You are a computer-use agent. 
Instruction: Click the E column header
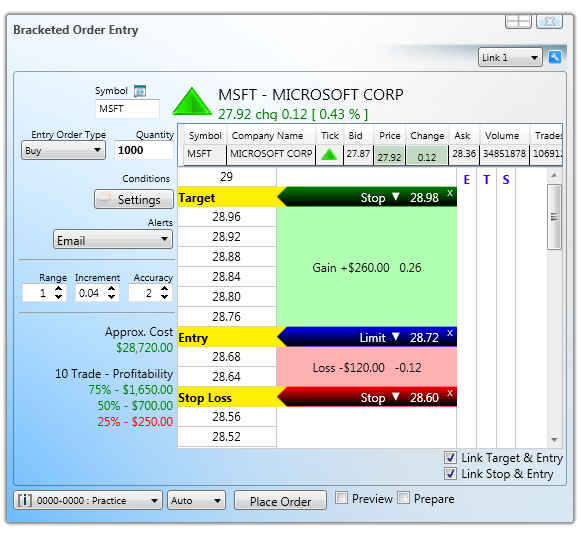[467, 180]
